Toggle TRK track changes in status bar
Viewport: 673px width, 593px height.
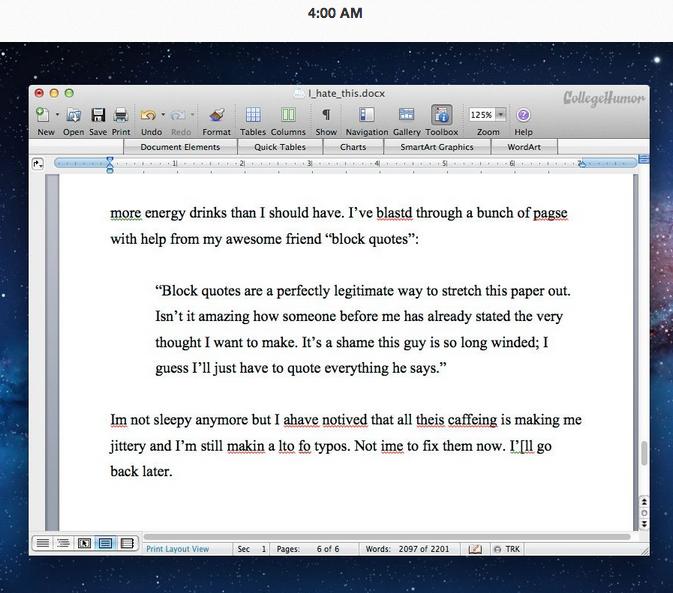(506, 549)
